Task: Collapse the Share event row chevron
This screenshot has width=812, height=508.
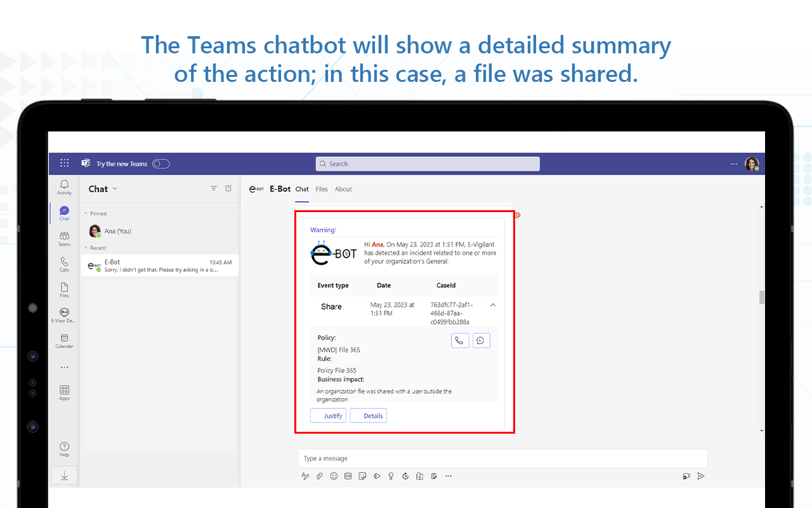Action: pos(493,305)
